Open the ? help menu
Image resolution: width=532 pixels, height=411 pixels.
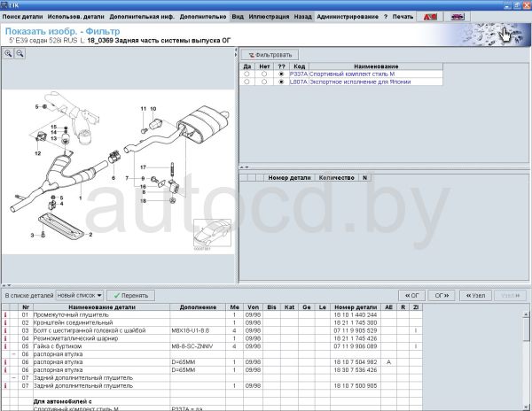coord(386,17)
